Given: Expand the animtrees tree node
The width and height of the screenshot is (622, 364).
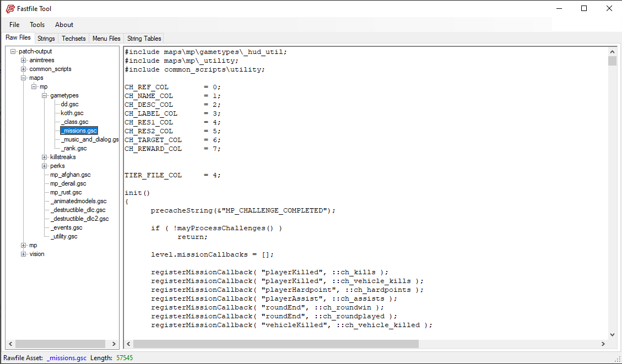Looking at the screenshot, I should [x=24, y=60].
